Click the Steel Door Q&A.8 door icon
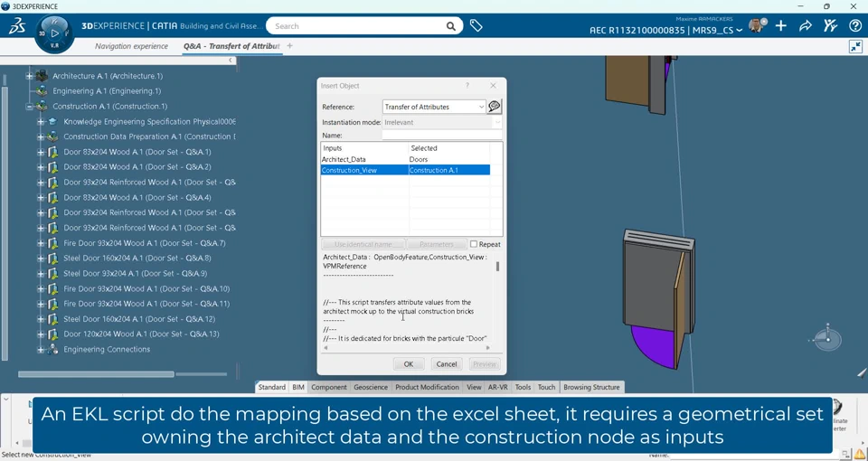 [52, 258]
